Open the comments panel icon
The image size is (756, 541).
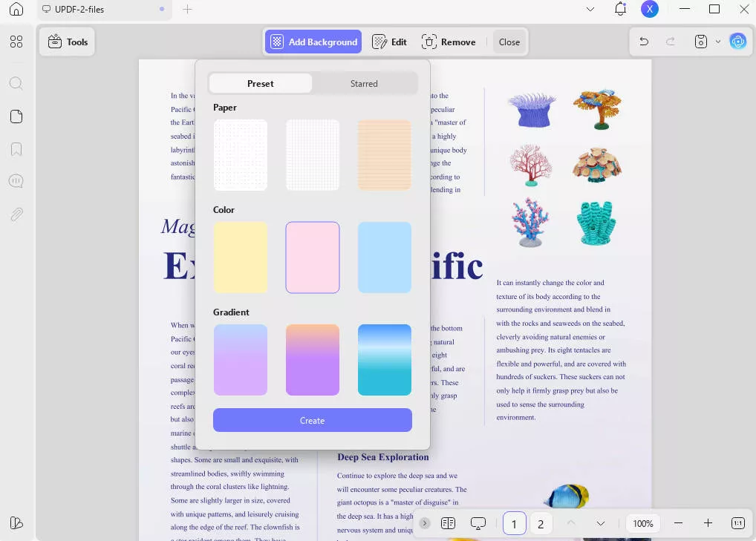click(16, 182)
